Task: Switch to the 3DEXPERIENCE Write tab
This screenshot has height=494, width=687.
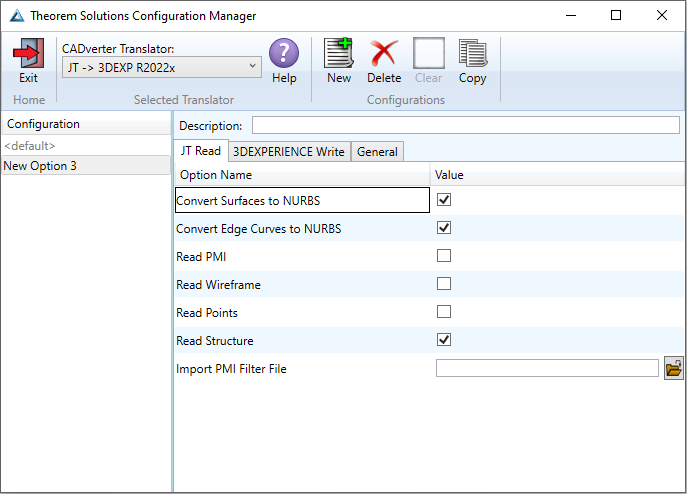Action: coord(289,152)
